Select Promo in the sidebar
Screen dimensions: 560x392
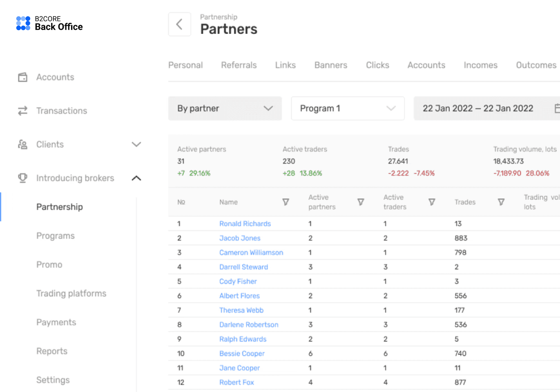pyautogui.click(x=49, y=265)
